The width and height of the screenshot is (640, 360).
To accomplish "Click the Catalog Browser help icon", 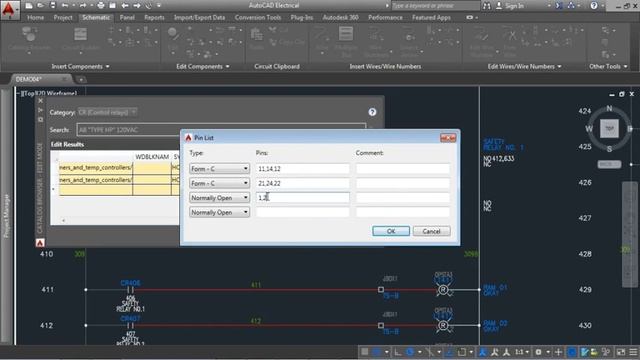I will [x=372, y=112].
